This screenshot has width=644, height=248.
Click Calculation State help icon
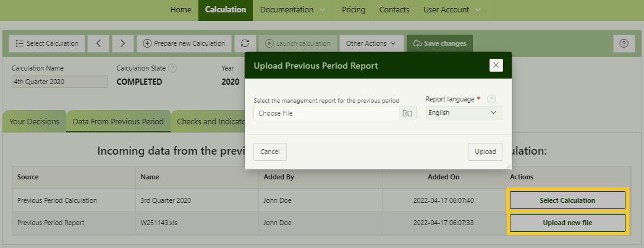(x=172, y=68)
